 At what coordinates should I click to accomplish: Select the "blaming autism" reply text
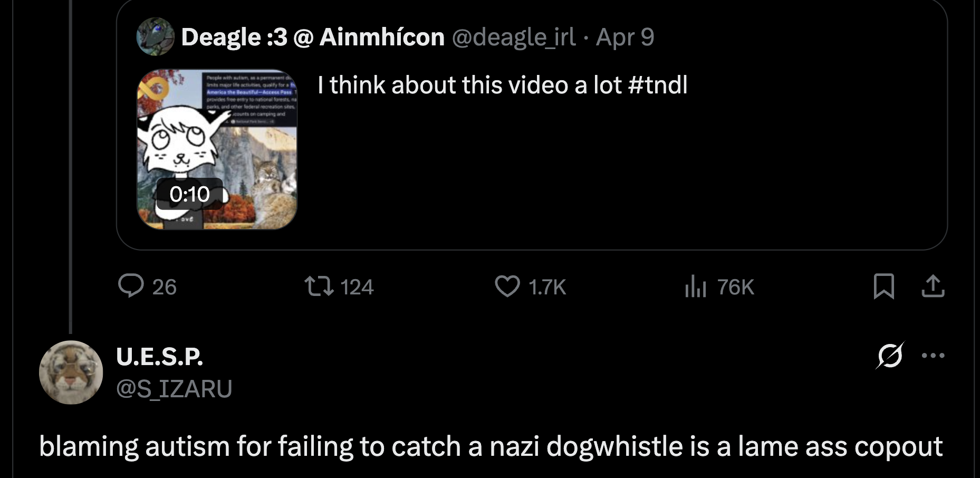(491, 446)
